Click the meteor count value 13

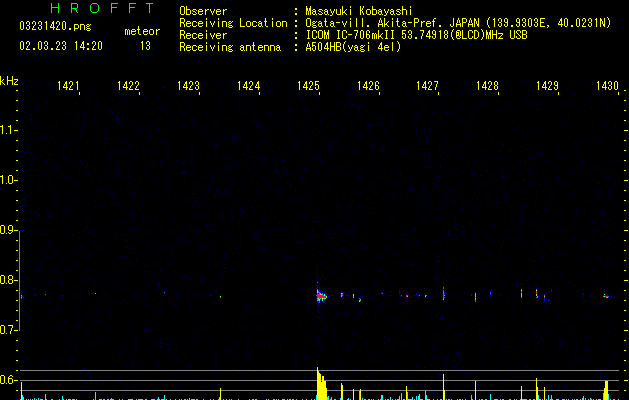coord(145,46)
